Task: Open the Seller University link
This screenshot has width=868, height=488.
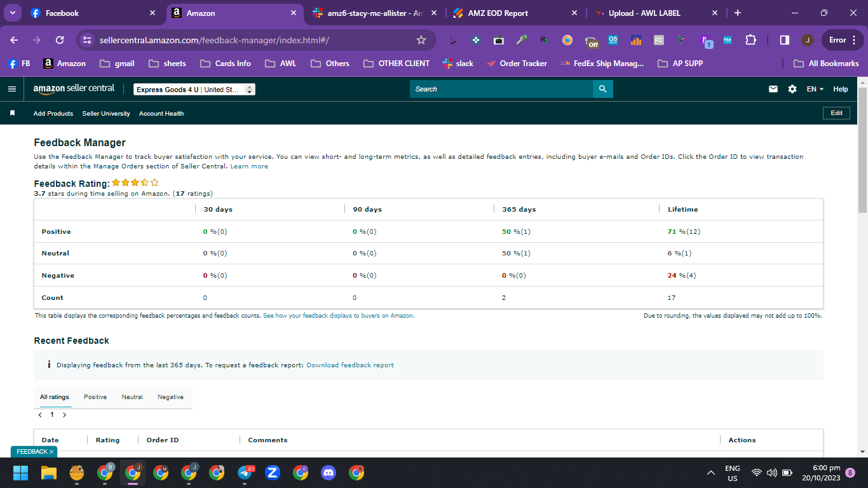Action: point(106,114)
